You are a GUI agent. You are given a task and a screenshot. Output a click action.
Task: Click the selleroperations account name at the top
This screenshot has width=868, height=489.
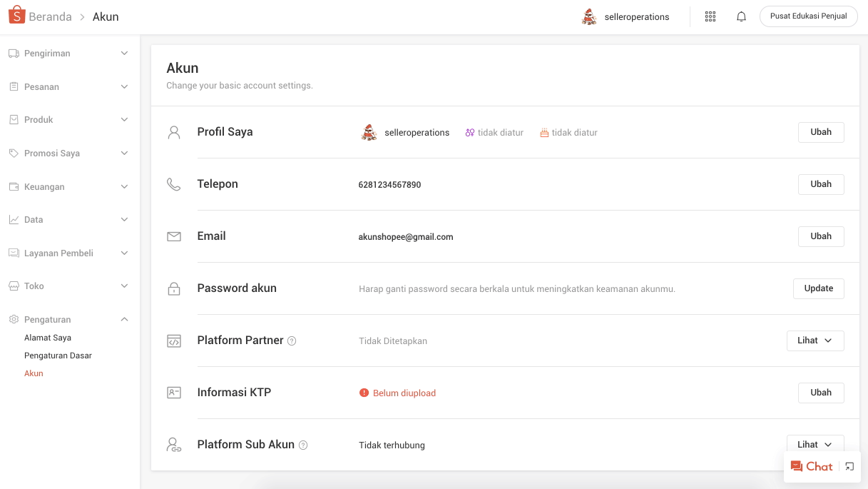tap(636, 16)
